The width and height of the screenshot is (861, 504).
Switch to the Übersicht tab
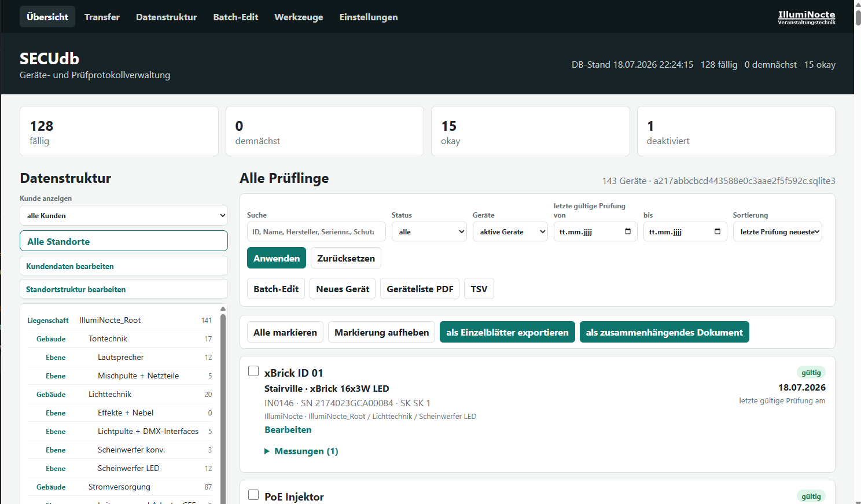click(47, 17)
